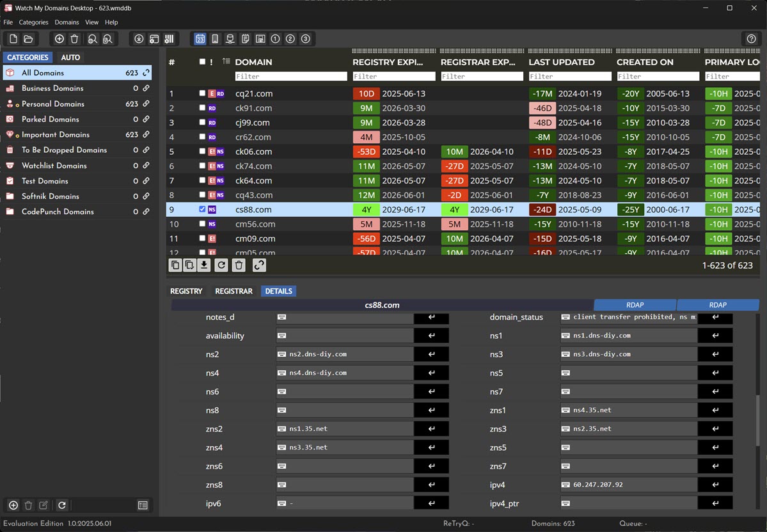Click the new database file icon
Viewport: 767px width, 532px height.
[13, 38]
